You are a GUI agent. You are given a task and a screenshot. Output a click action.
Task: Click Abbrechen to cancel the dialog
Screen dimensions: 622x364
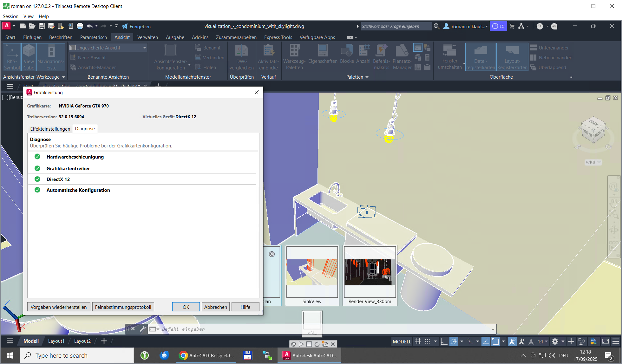click(216, 307)
